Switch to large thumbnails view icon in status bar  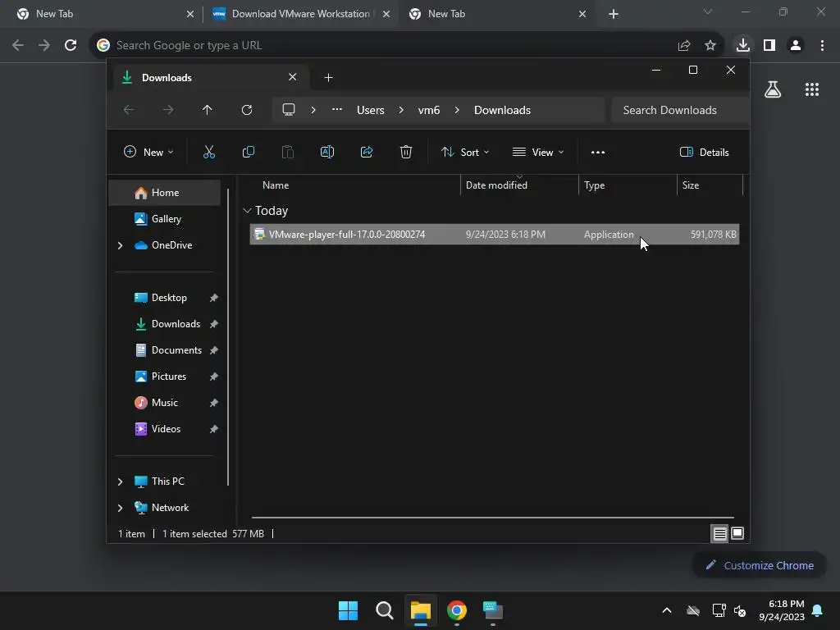[x=737, y=533]
